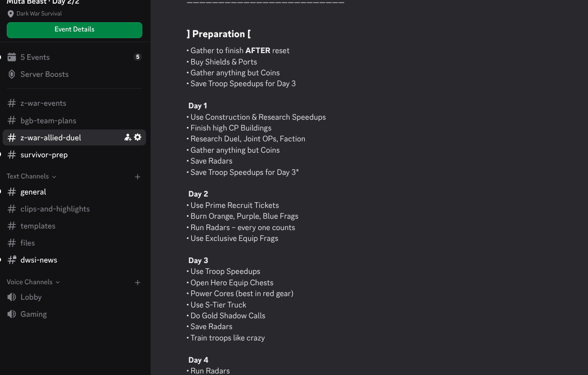
Task: Open the z-war-events channel
Action: [74, 103]
